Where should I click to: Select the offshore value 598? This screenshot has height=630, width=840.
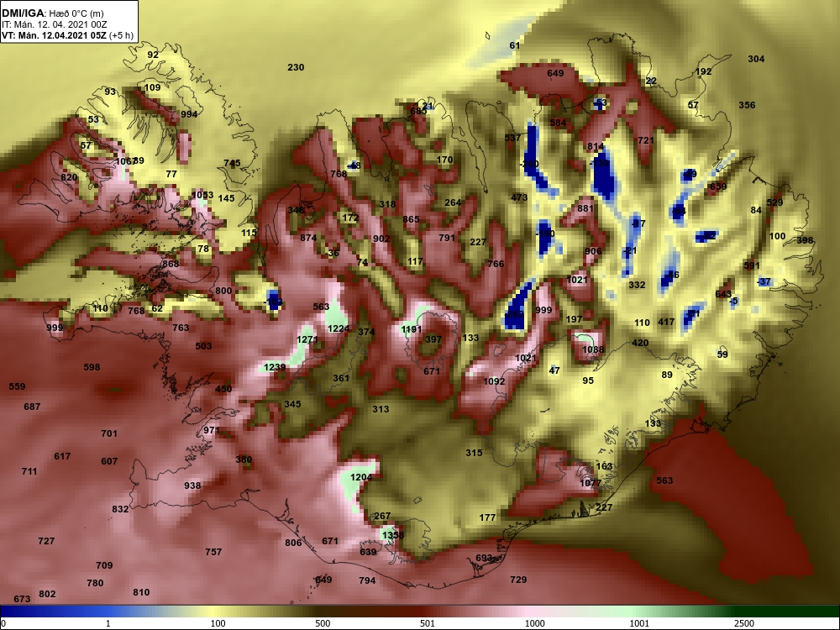(x=92, y=368)
